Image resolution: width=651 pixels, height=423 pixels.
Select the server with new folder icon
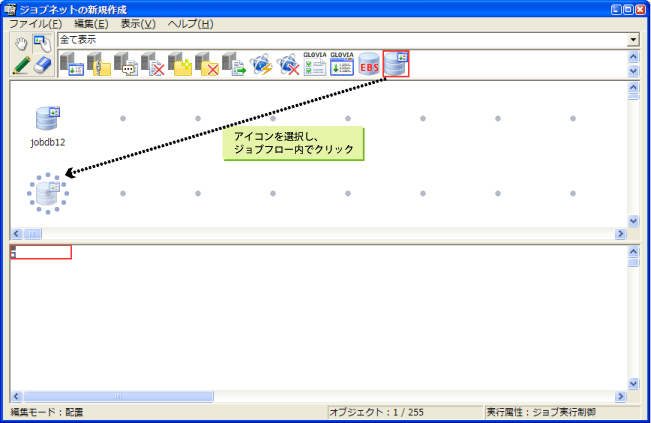click(180, 64)
